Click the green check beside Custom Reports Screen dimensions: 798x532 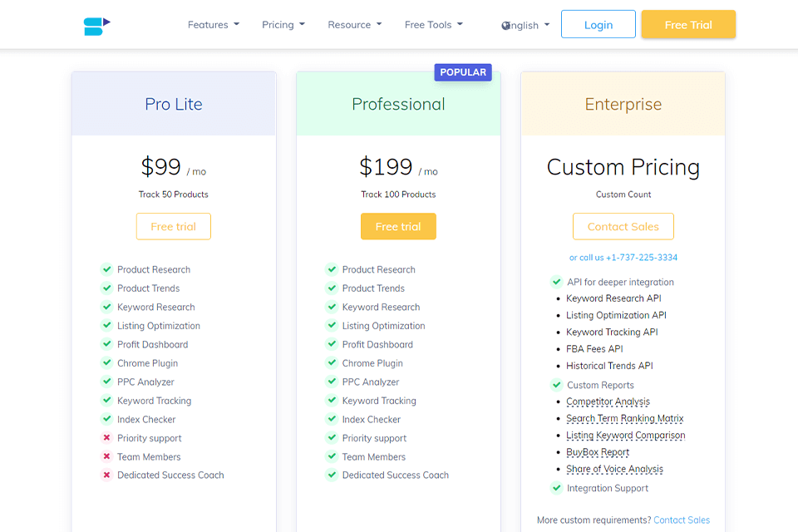click(x=557, y=385)
